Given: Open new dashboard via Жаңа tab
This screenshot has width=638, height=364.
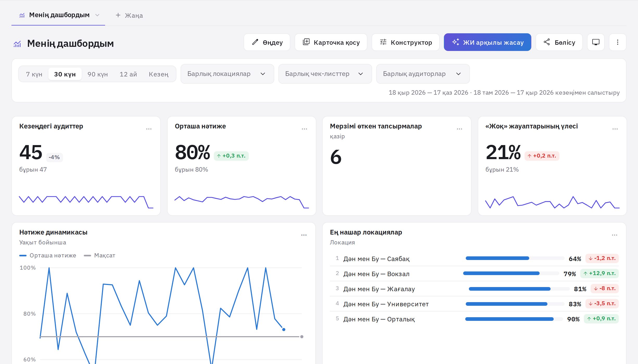Looking at the screenshot, I should [x=129, y=15].
